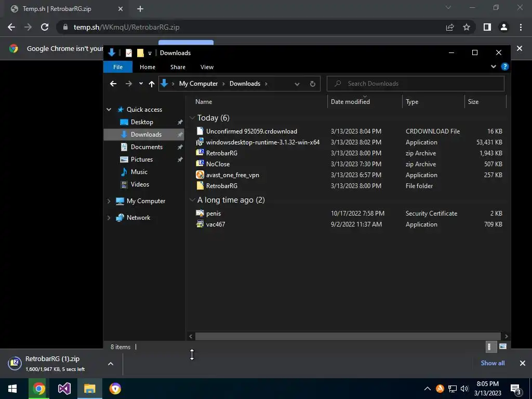The image size is (532, 399).
Task: Open a new Chrome tab
Action: pyautogui.click(x=140, y=9)
